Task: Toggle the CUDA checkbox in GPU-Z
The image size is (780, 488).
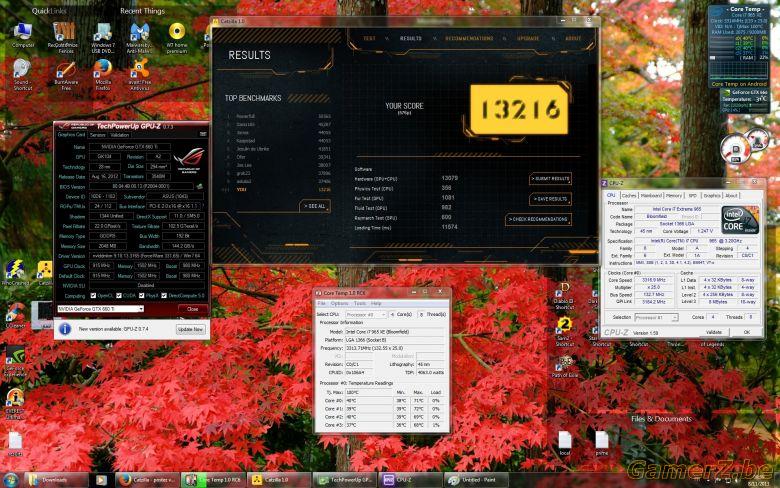Action: [118, 295]
